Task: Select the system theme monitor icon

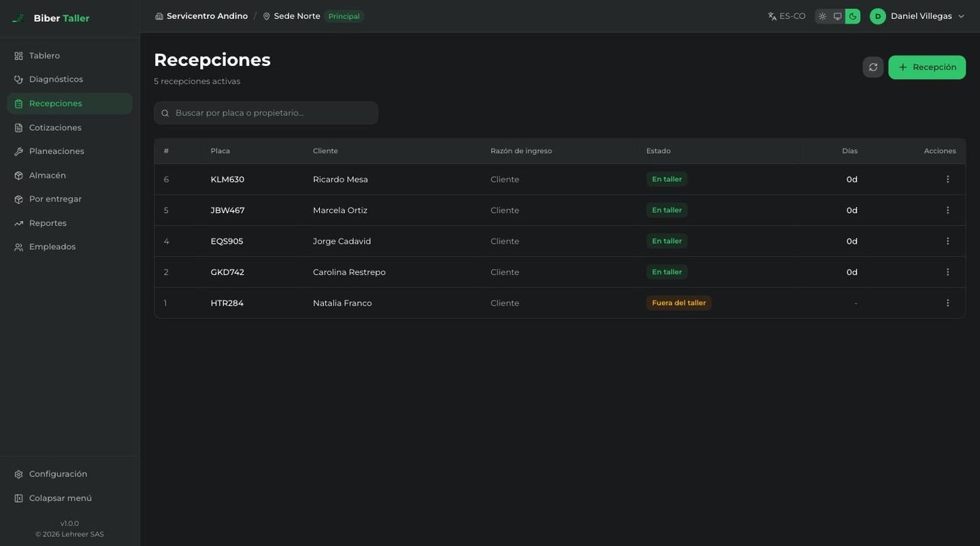Action: click(838, 16)
